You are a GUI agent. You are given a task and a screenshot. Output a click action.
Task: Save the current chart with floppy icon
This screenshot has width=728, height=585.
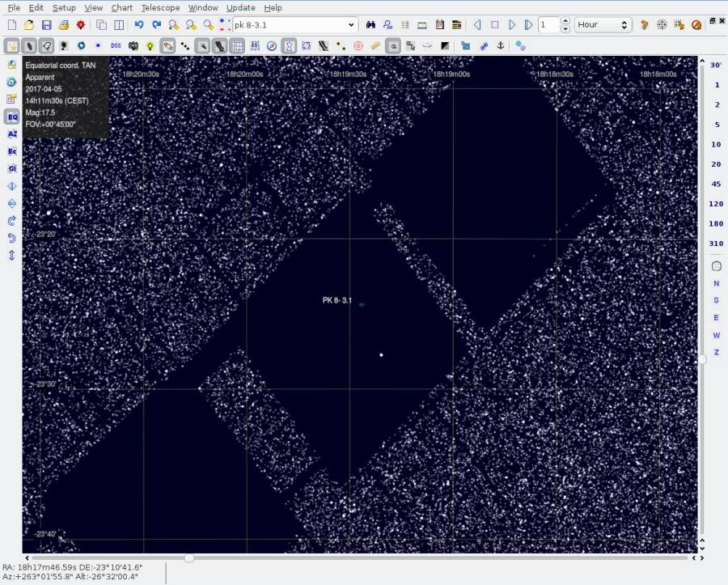[46, 25]
